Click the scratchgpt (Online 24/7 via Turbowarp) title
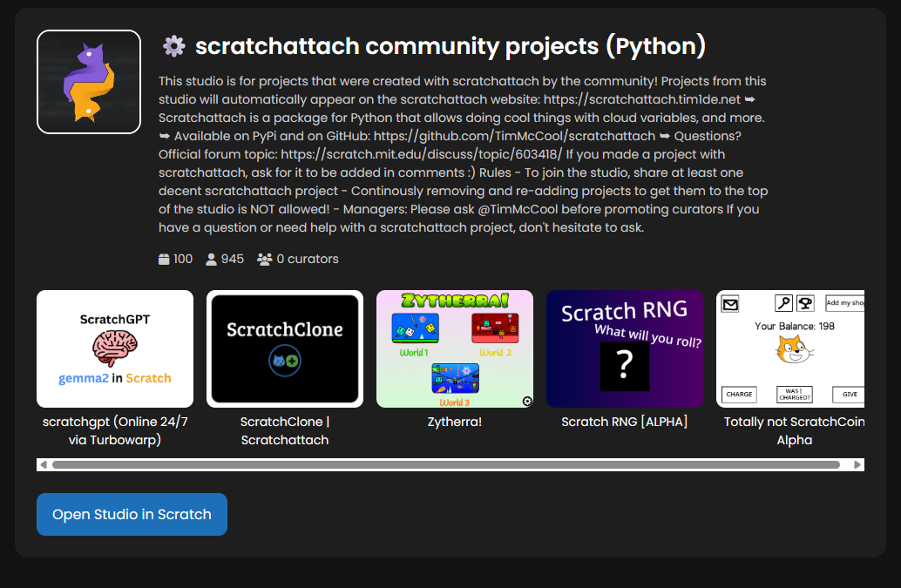This screenshot has width=901, height=588. pyautogui.click(x=115, y=430)
